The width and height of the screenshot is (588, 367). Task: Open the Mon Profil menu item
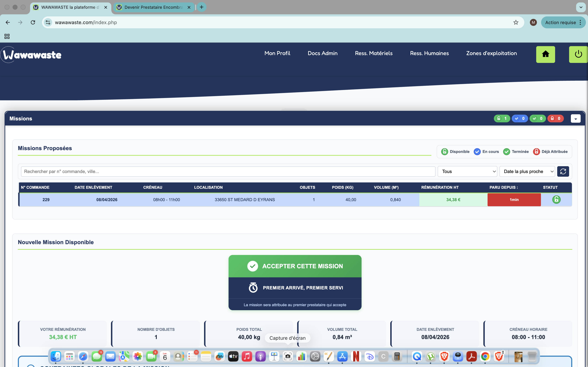point(277,53)
